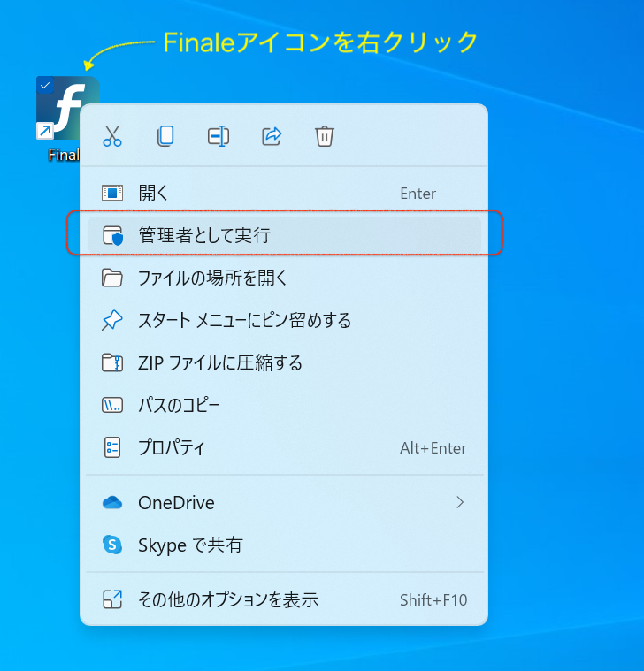Toggle the checkbox on the Finale icon
Screen dimensions: 644x671
tap(45, 85)
